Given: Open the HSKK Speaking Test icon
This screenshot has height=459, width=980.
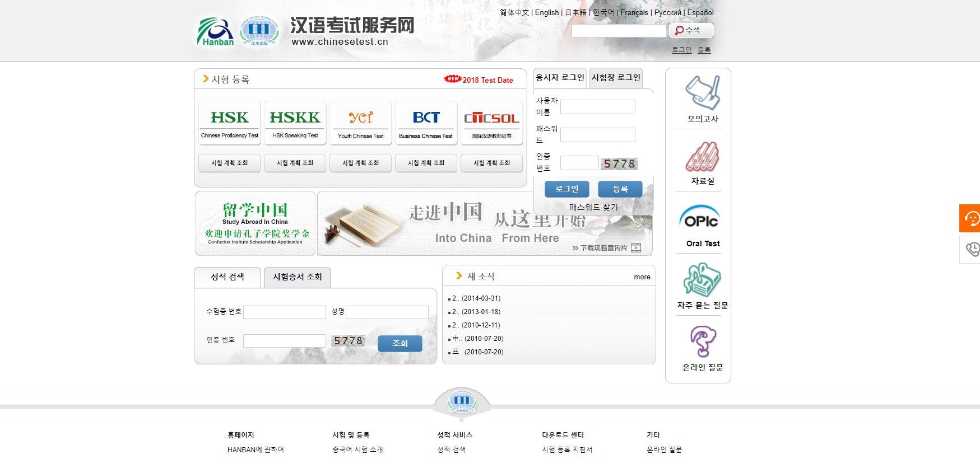Looking at the screenshot, I should (x=295, y=123).
